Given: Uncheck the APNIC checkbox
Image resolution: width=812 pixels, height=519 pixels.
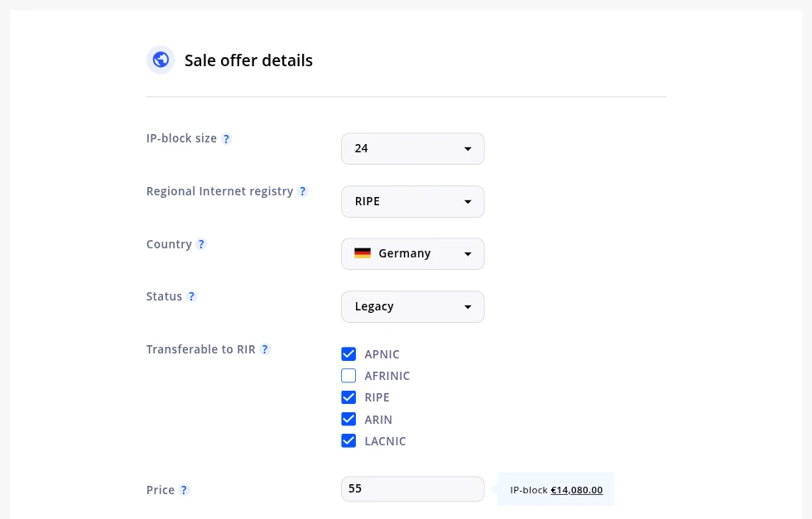Looking at the screenshot, I should 348,354.
